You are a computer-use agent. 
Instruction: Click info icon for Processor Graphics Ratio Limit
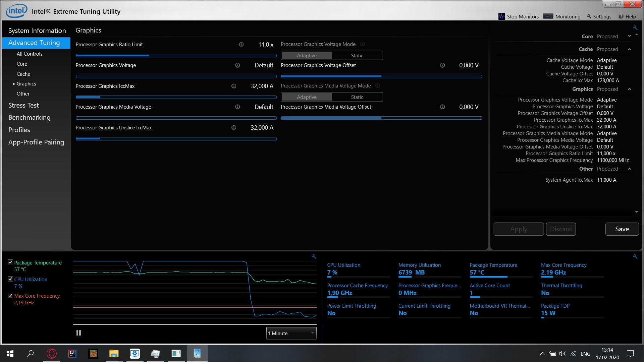pyautogui.click(x=241, y=44)
